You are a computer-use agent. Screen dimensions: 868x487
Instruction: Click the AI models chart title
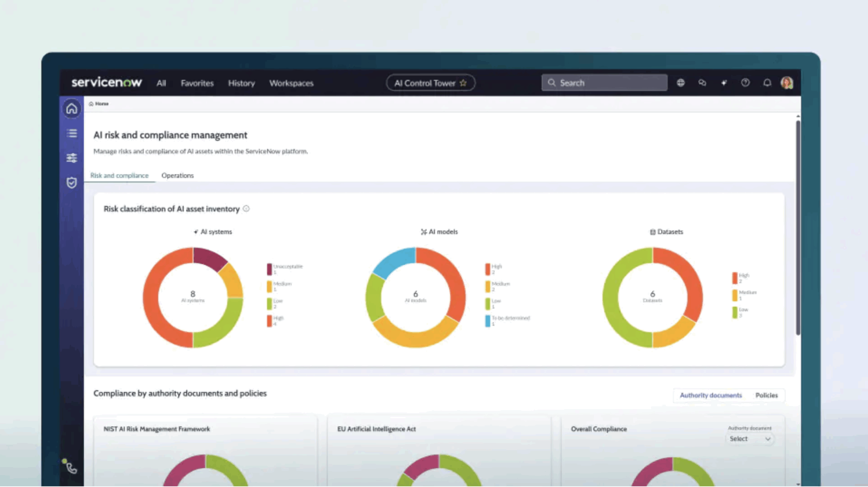(x=443, y=232)
